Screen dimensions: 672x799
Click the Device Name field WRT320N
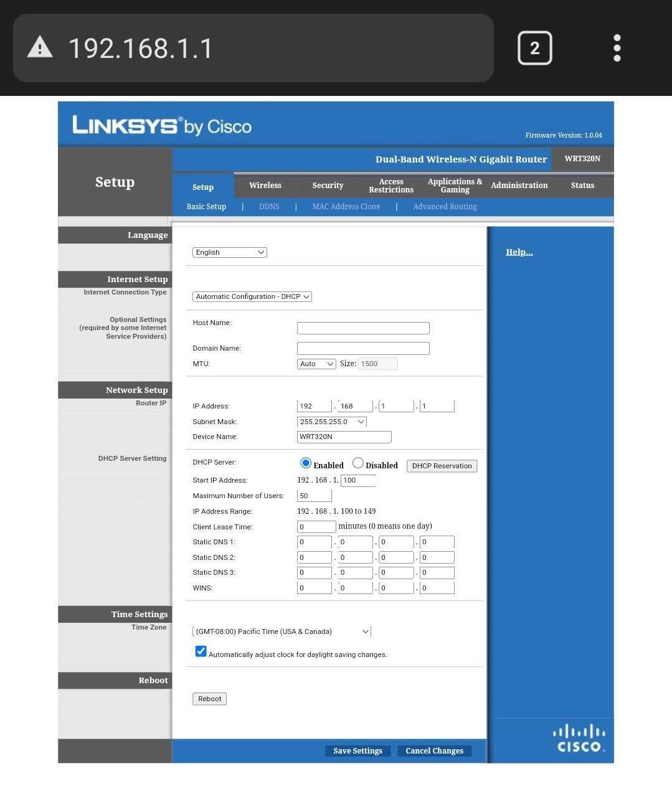(x=344, y=437)
